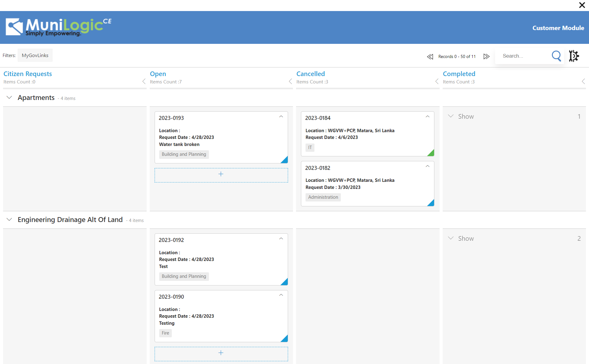Open the settings gear icon near search
Viewport: 589px width, 364px height.
click(574, 56)
